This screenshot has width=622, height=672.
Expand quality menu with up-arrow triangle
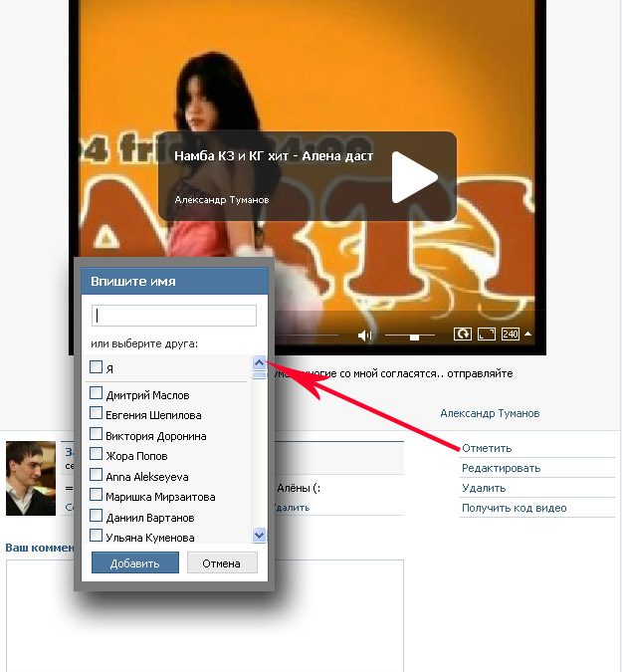point(528,335)
